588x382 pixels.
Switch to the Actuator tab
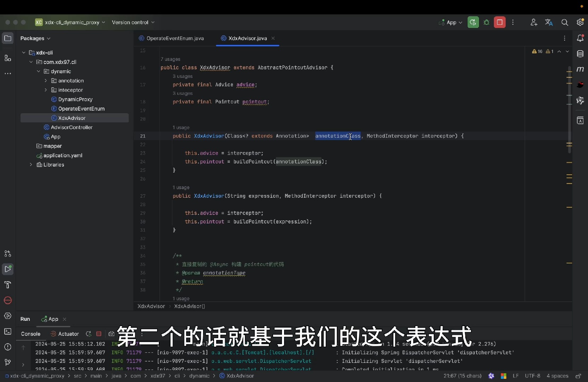click(x=65, y=334)
